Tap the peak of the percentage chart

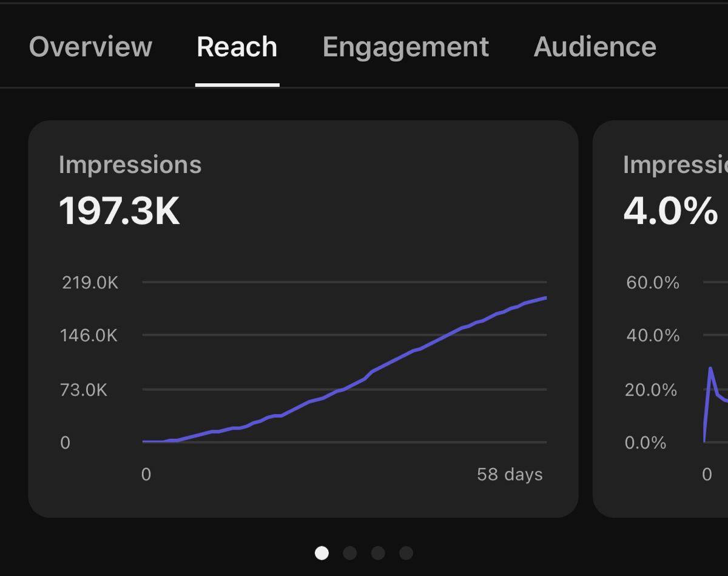710,368
